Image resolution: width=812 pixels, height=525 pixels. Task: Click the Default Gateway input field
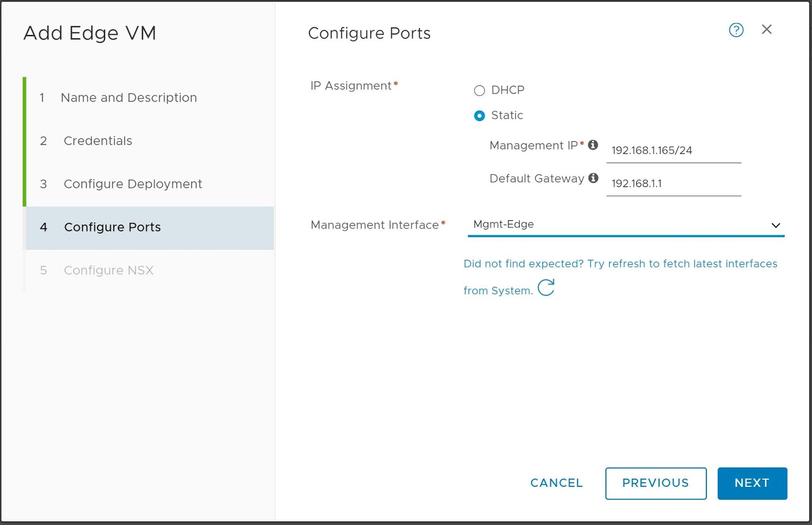pyautogui.click(x=673, y=184)
